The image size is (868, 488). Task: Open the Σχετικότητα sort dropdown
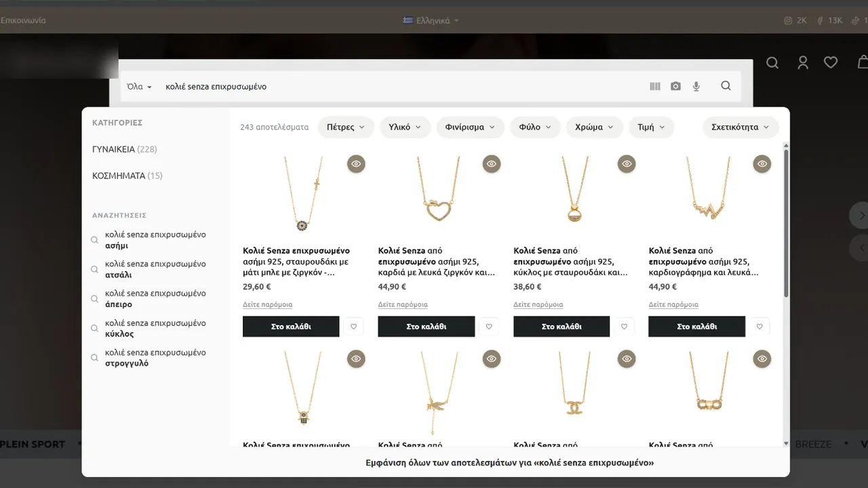tap(740, 127)
